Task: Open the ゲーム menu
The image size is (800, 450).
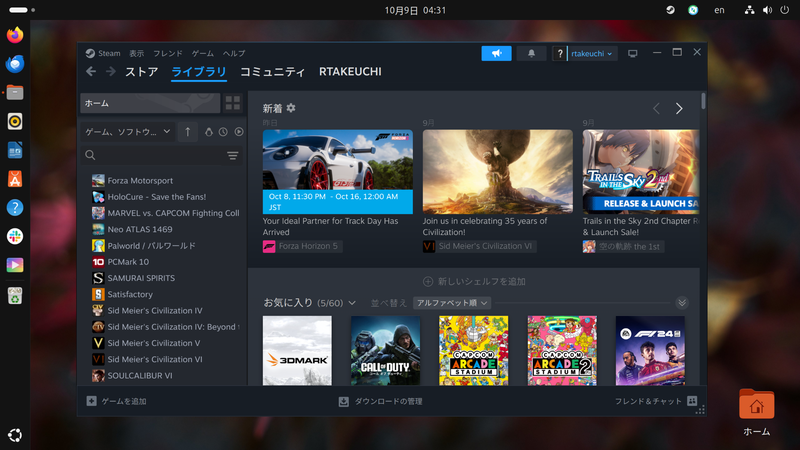Action: pyautogui.click(x=203, y=53)
